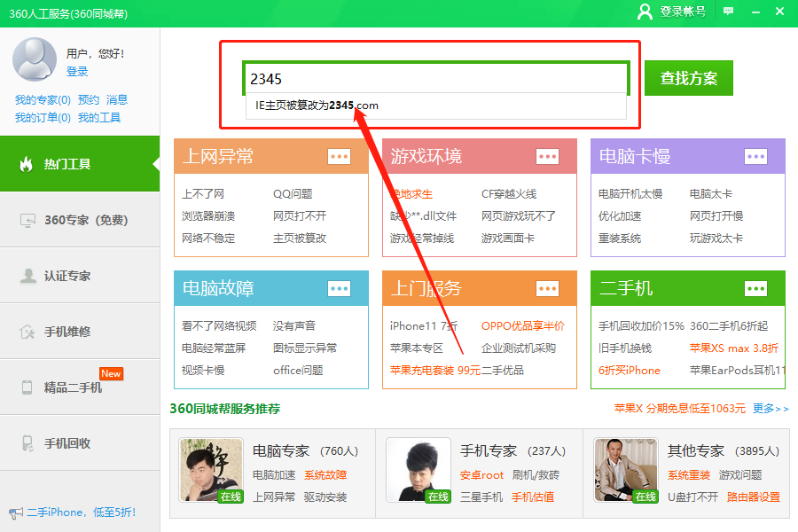Open the 消息 link
The image size is (798, 532).
pyautogui.click(x=117, y=100)
